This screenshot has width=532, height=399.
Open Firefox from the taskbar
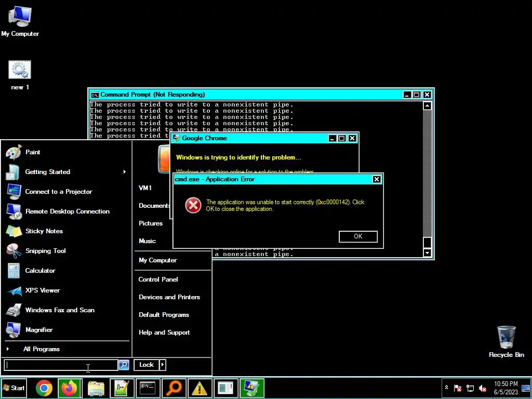click(69, 388)
